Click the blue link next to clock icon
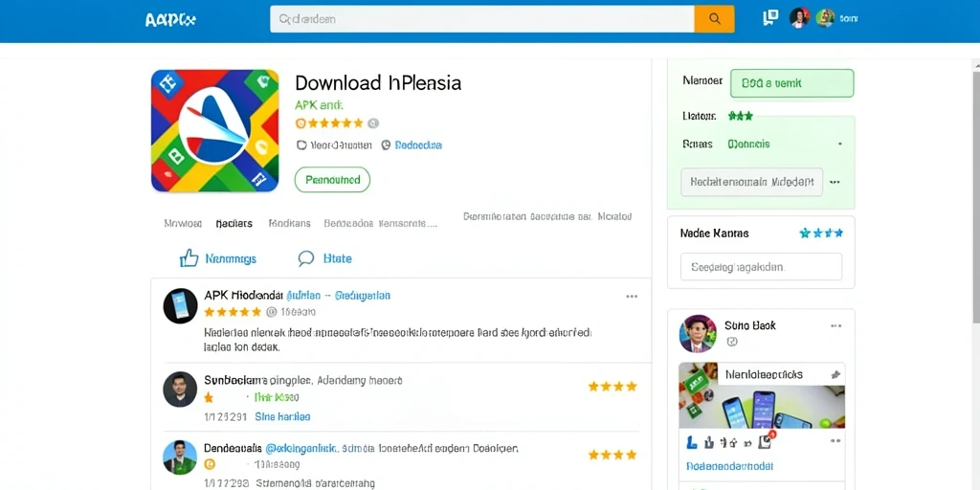 point(418,145)
